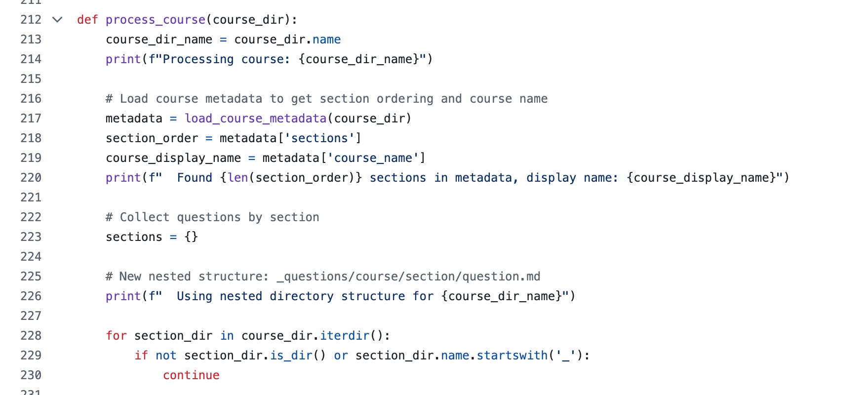Screen dimensions: 868x395
Task: Click the 'for' keyword on line 228
Action: coord(116,336)
